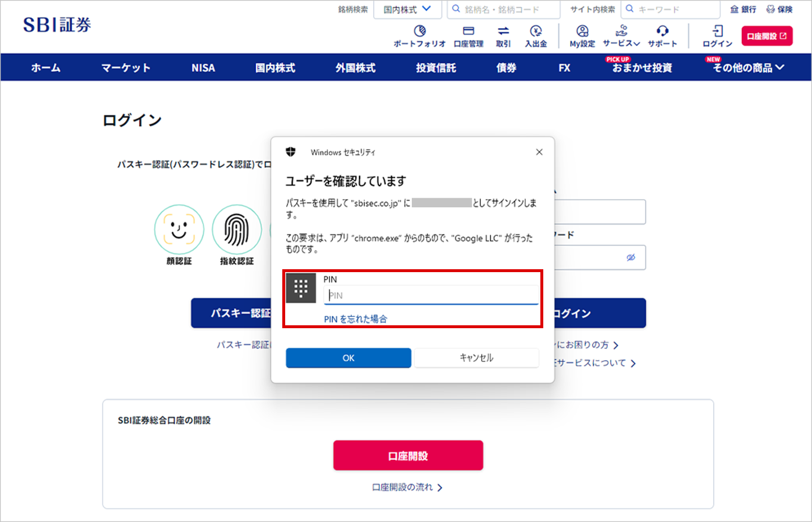Expand the 国内株式 search type dropdown
This screenshot has width=812, height=522.
pyautogui.click(x=407, y=9)
